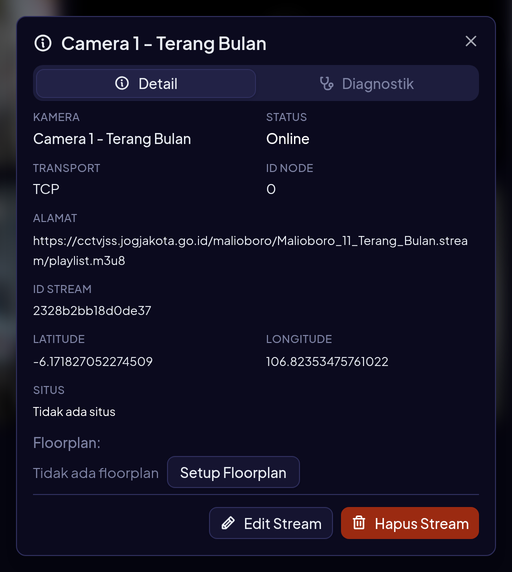Click the TRANSPORT field label

tap(66, 168)
